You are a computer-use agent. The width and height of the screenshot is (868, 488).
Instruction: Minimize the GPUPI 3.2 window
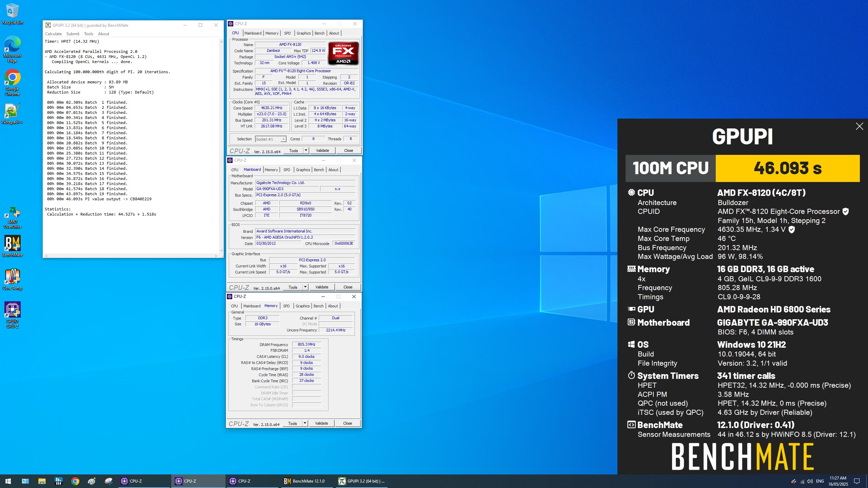pyautogui.click(x=185, y=25)
